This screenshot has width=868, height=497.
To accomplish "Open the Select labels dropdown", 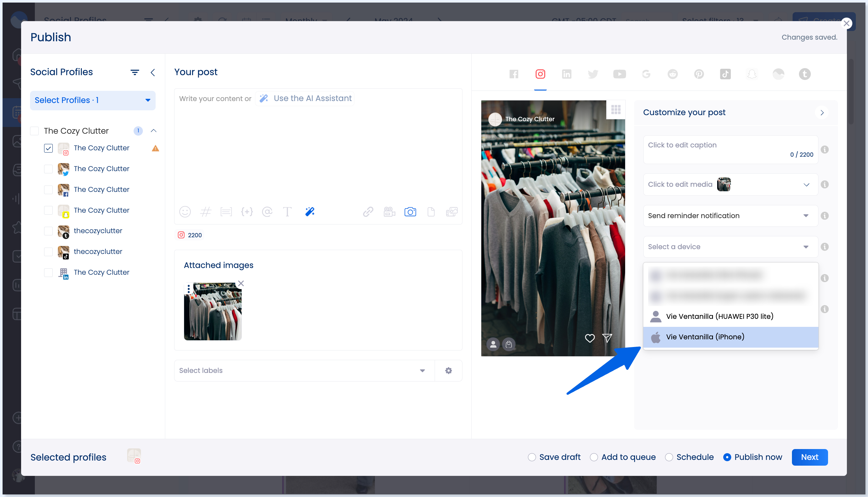I will click(304, 371).
